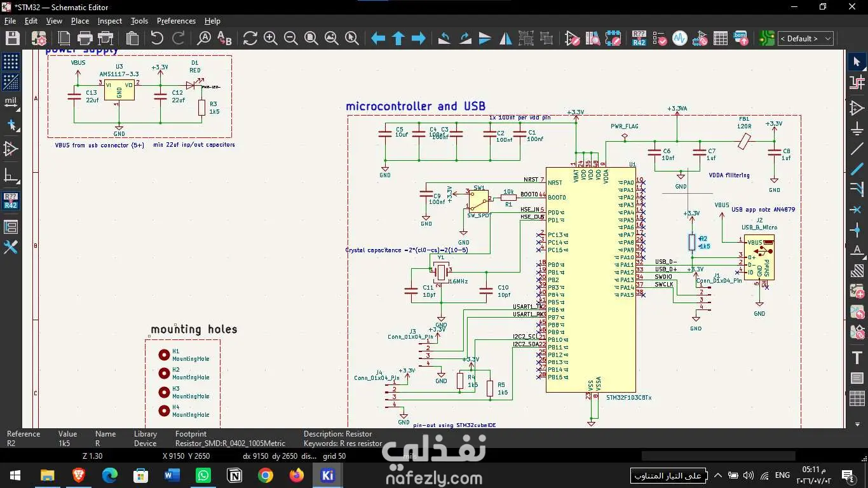Click the 'microcontroller and USB' heading text
868x488 pixels.
416,107
